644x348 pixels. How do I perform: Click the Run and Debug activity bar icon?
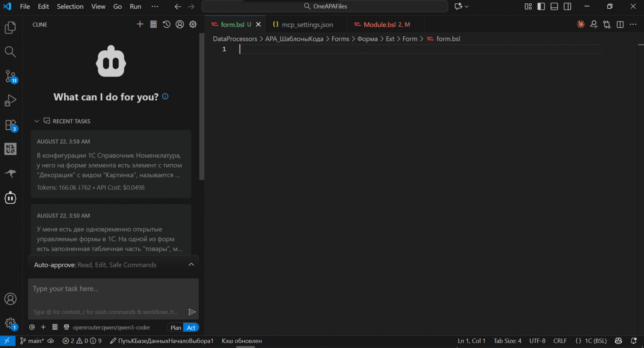(10, 100)
